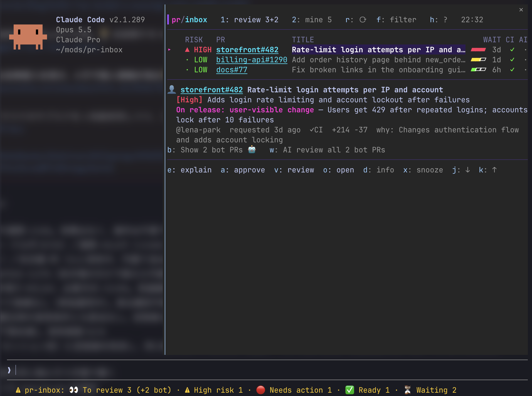The width and height of the screenshot is (532, 396).
Task: Click the eyes icon in the status bar
Action: [x=74, y=390]
